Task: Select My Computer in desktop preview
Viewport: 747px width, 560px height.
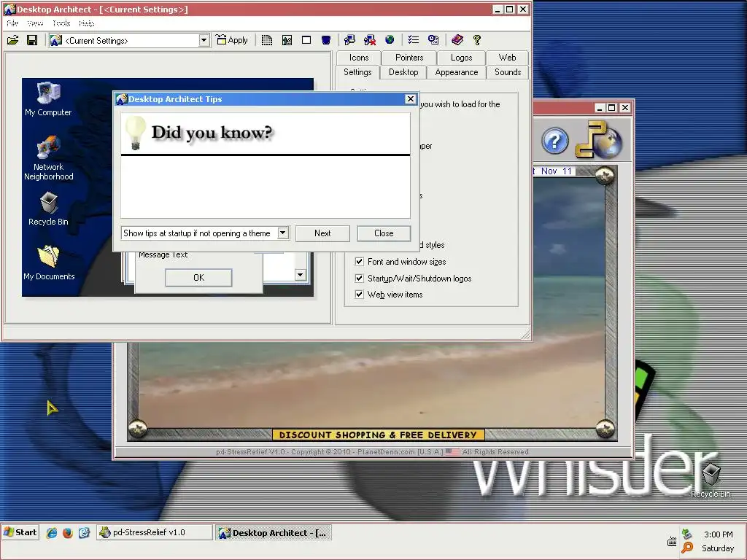Action: [x=48, y=99]
